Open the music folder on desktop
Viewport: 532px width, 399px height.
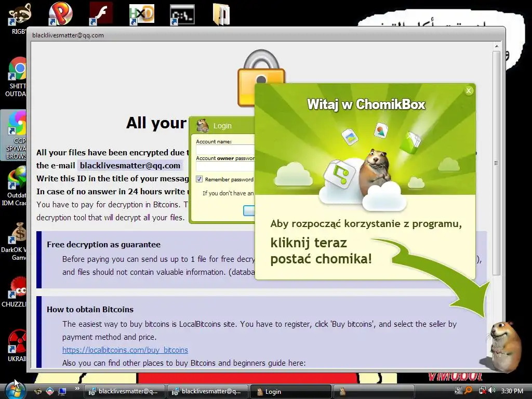(x=221, y=15)
